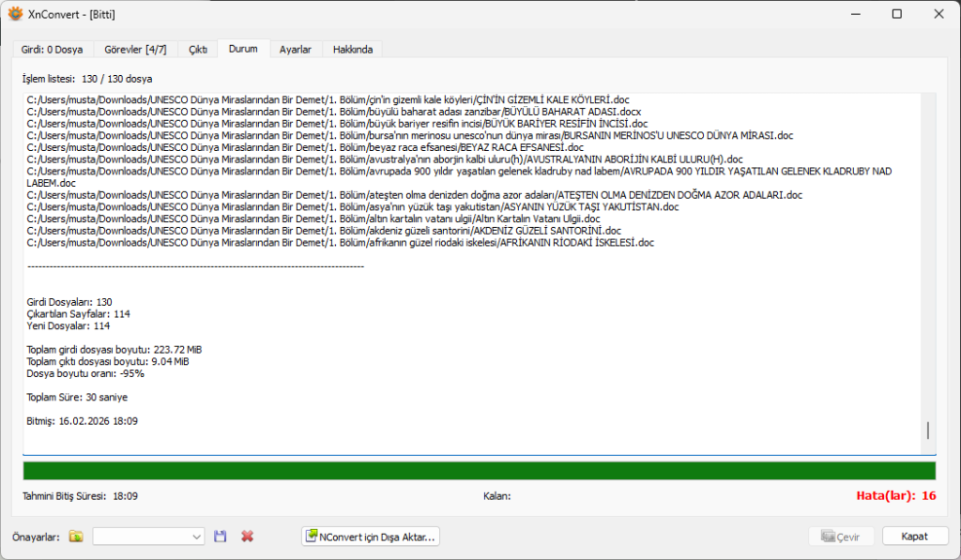Click the log line ending BÜYÜLÜ BAHARAT ADASI.docx
Viewport: 961px width, 560px height.
pyautogui.click(x=334, y=112)
